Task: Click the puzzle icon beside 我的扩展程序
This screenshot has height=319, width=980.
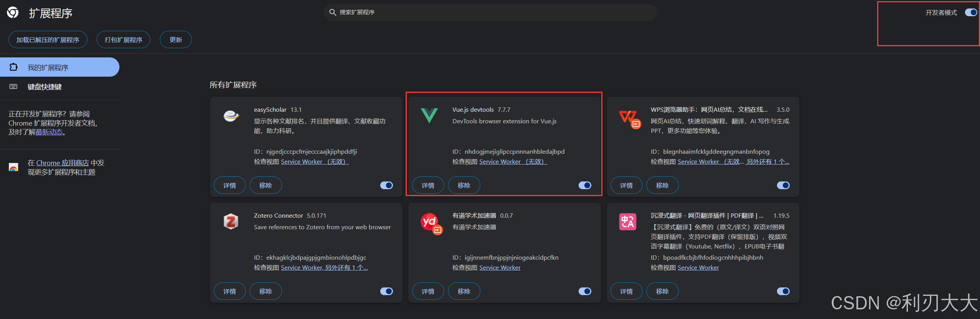Action: [x=13, y=67]
